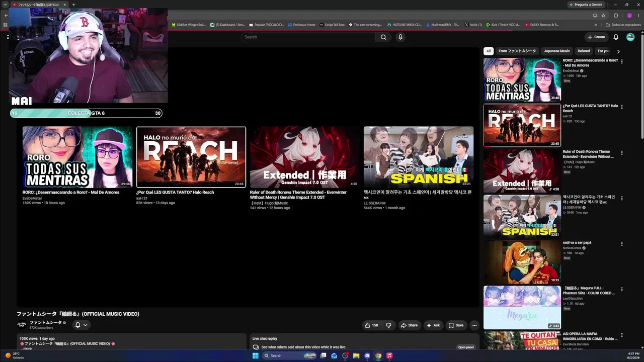Viewport: 644px width, 362px height.
Task: Open ファントムシータ channel avatar below video
Action: [x=22, y=325]
